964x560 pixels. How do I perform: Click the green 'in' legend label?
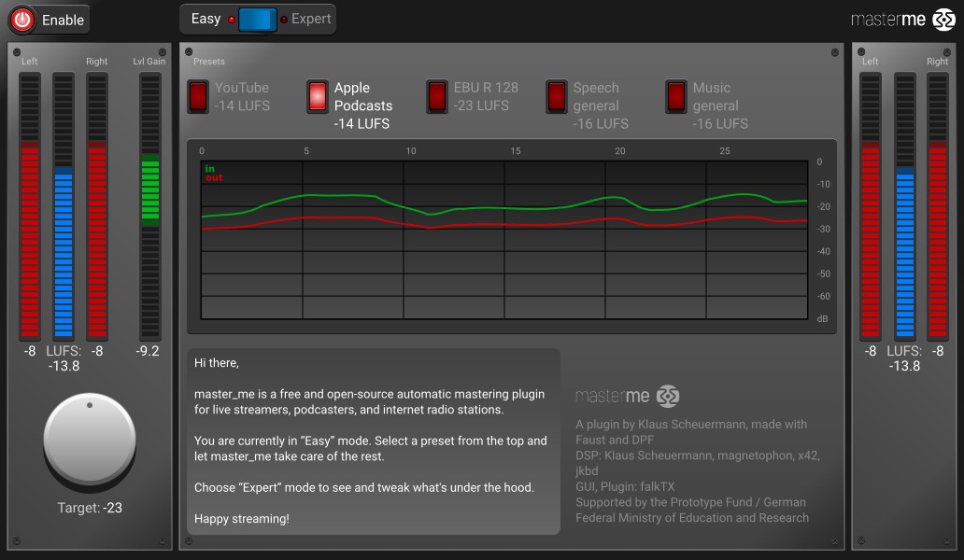pyautogui.click(x=210, y=169)
